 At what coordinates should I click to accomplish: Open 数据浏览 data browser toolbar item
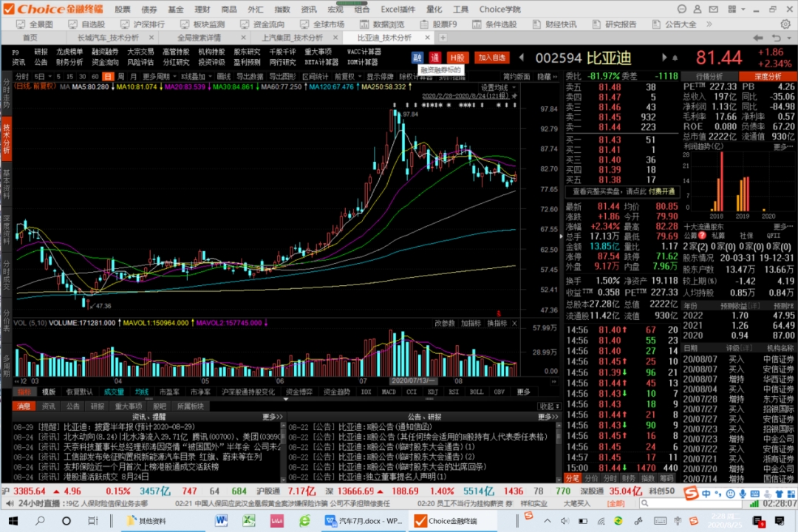click(x=382, y=24)
